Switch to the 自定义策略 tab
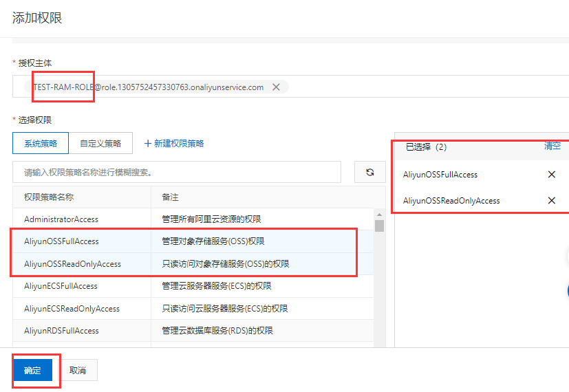This screenshot has width=569, height=392. 100,143
